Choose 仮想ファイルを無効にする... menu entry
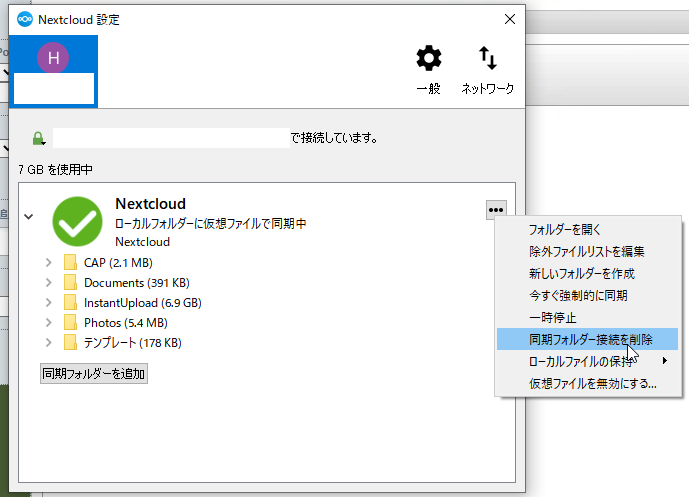 pos(587,383)
